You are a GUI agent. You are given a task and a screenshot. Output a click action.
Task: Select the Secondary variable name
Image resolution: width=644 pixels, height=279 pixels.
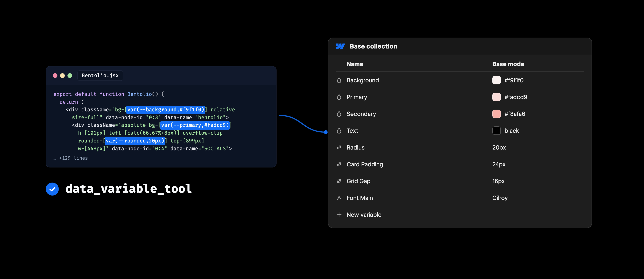pyautogui.click(x=361, y=114)
